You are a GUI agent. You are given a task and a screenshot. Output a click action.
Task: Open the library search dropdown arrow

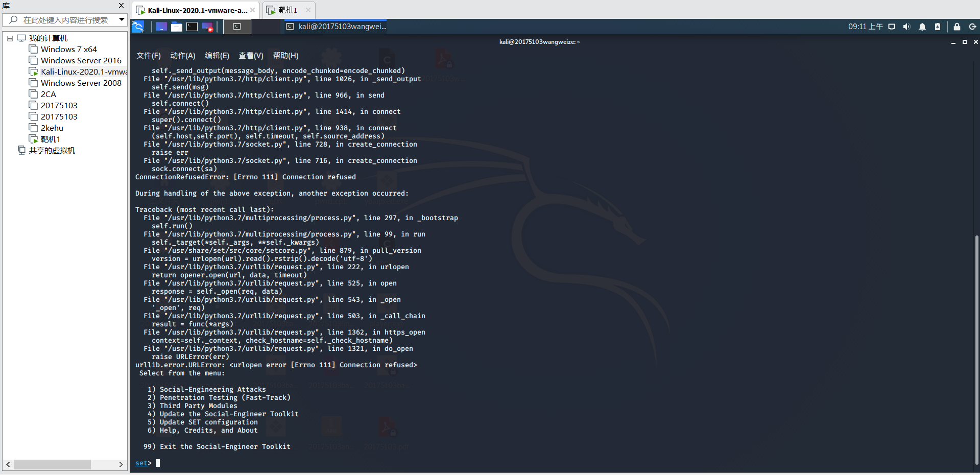(122, 20)
